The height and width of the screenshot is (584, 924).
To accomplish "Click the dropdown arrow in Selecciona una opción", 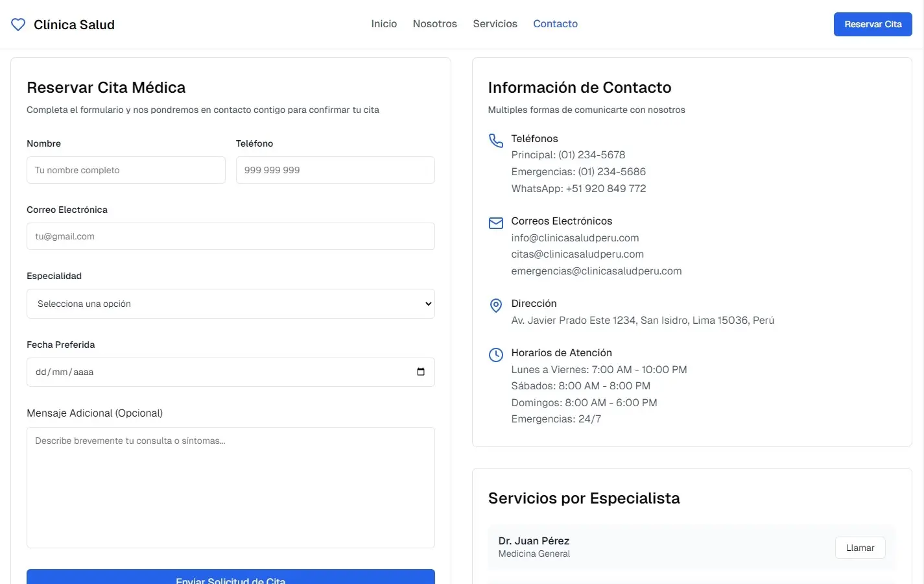I will coord(428,304).
